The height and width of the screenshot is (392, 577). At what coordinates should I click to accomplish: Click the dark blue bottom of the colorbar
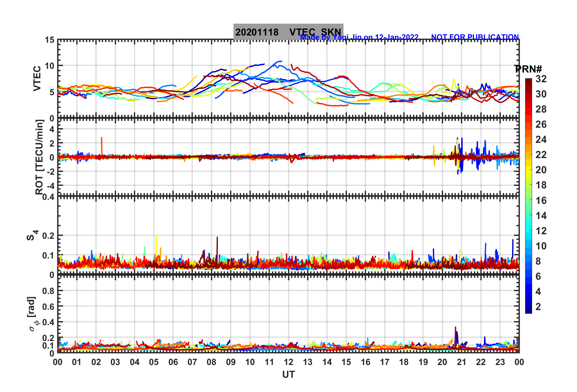[528, 310]
